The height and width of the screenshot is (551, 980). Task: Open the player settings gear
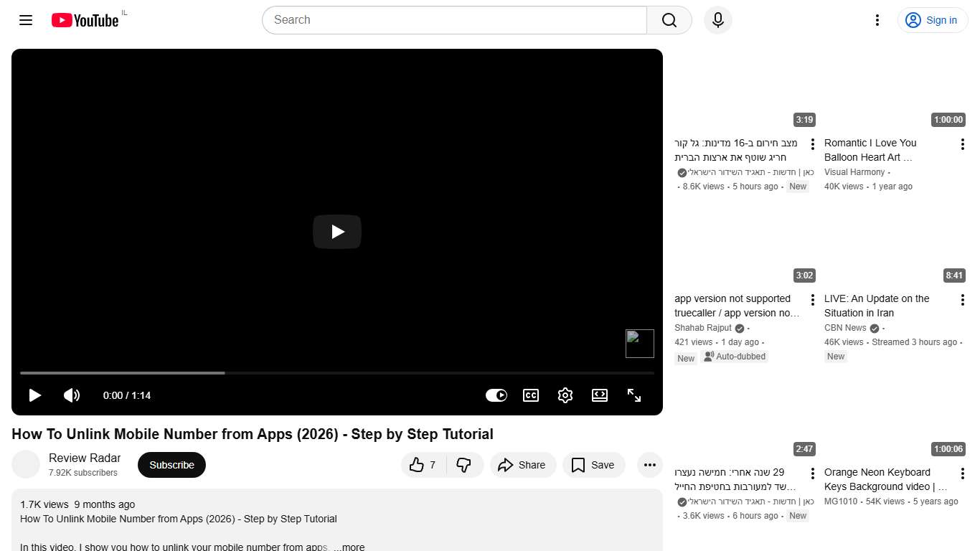point(565,395)
